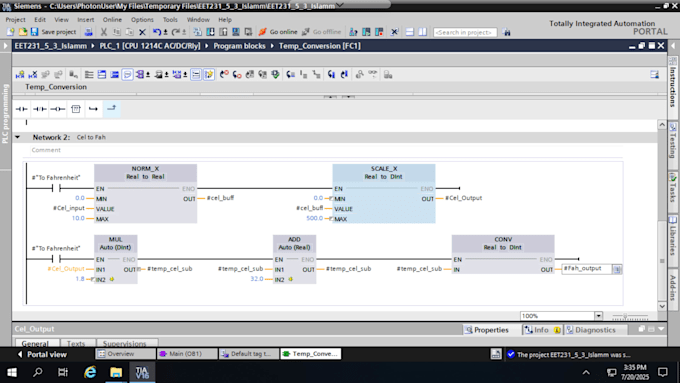Open the Options menu
Screen dimensions: 680x383
[142, 20]
